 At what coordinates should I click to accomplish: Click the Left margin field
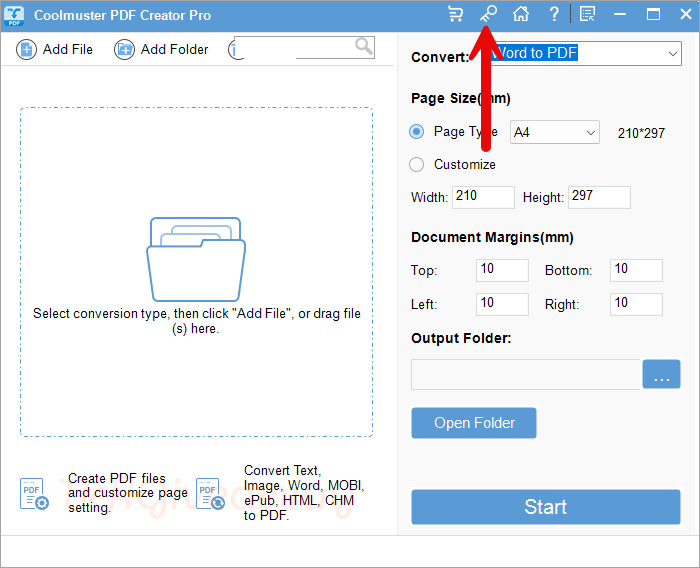502,304
